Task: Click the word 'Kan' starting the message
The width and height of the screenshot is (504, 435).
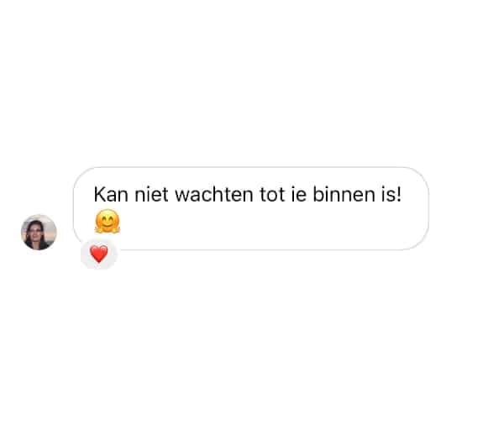Action: 111,195
